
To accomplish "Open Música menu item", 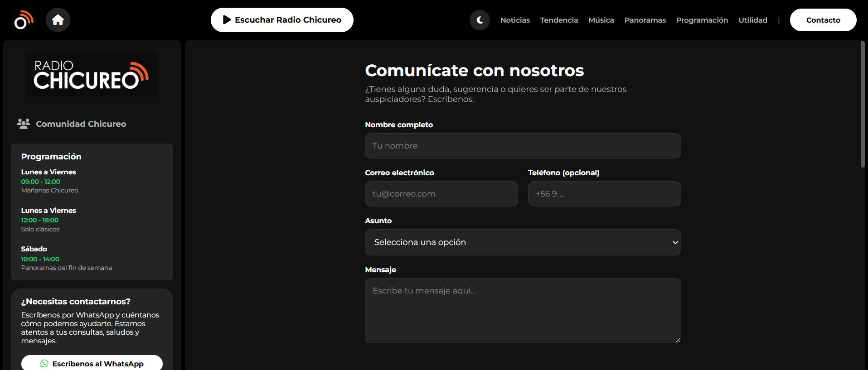I will (x=601, y=20).
